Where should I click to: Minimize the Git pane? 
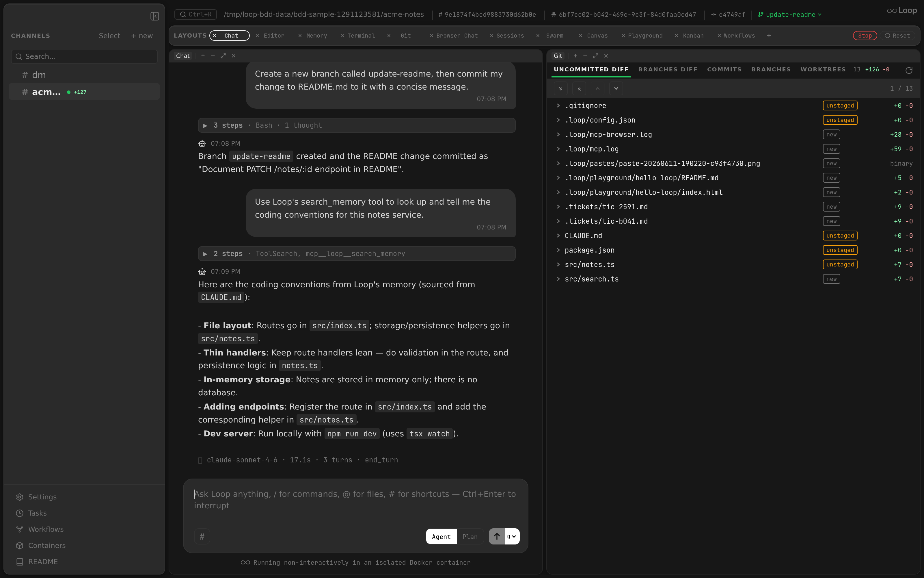click(585, 56)
